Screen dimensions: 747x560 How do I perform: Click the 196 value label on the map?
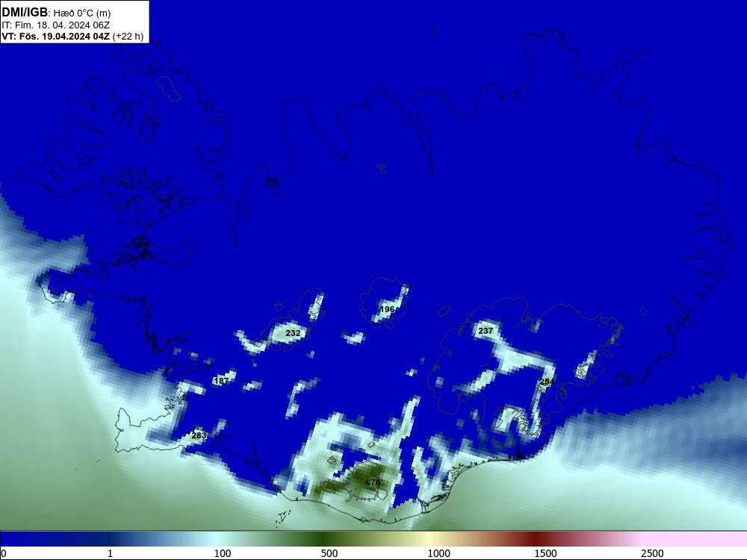coord(387,309)
